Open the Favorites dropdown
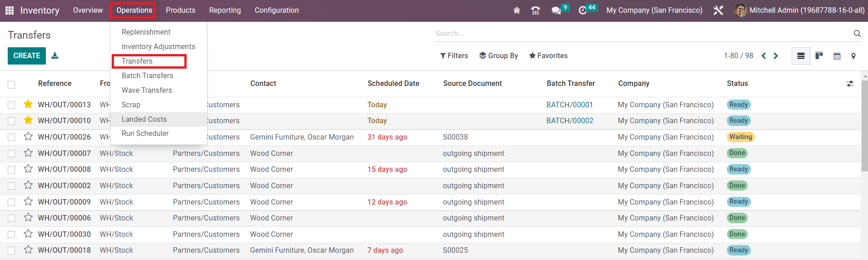Viewport: 868px width, 260px height. (548, 55)
